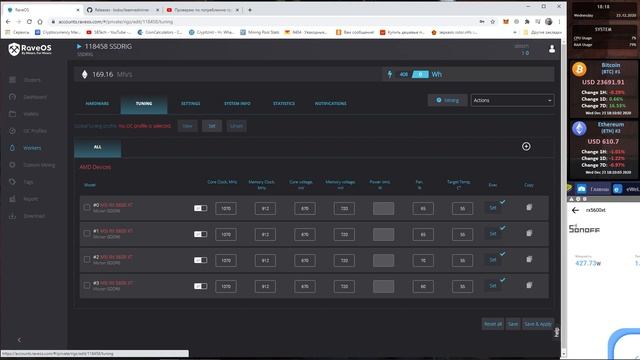
Task: Collapse the sidebar with the arrow
Action: point(19,340)
